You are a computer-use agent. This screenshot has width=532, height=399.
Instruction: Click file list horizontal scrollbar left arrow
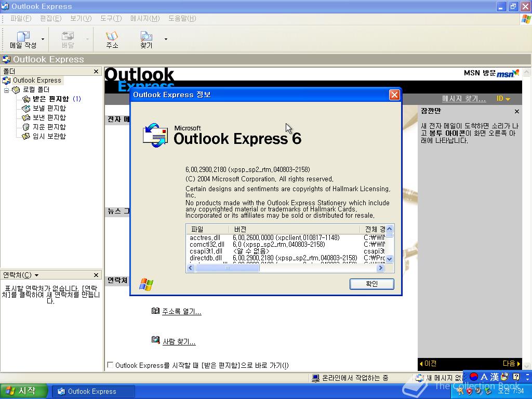pos(190,268)
